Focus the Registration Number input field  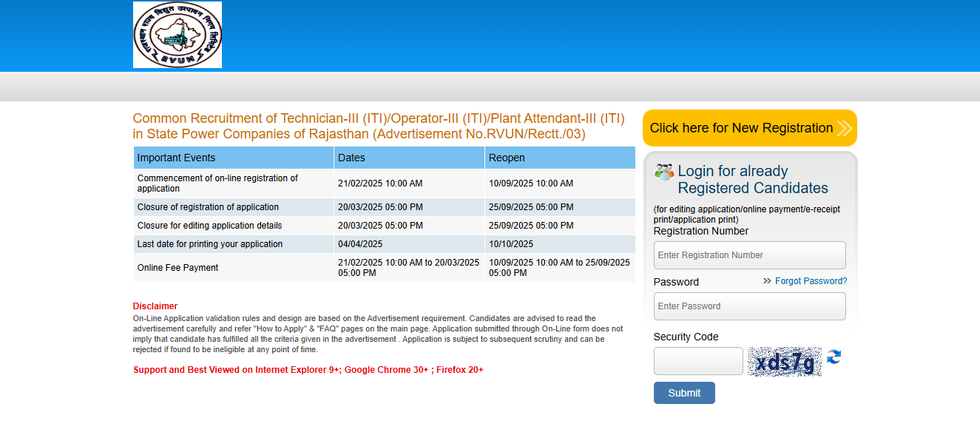click(749, 255)
